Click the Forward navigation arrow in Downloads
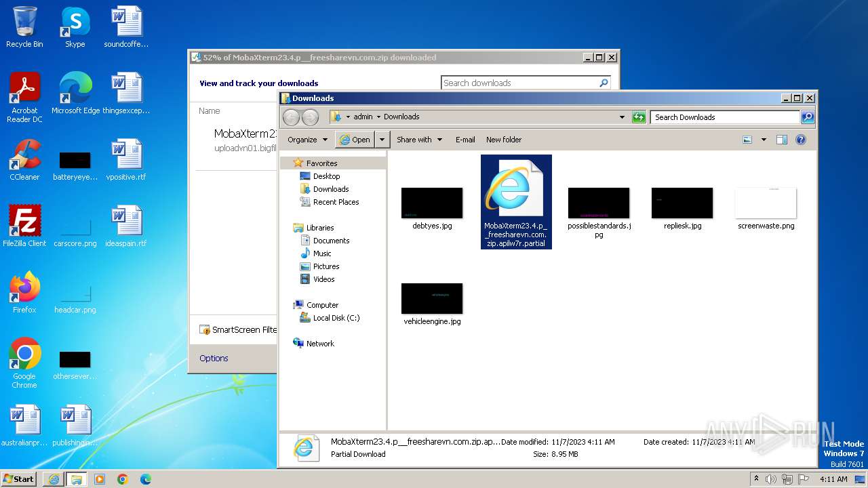 click(310, 117)
